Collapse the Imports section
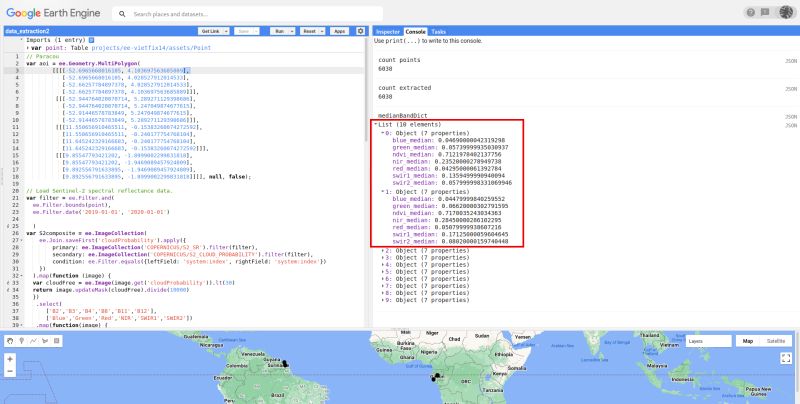Image resolution: width=800 pixels, height=404 pixels. point(21,40)
